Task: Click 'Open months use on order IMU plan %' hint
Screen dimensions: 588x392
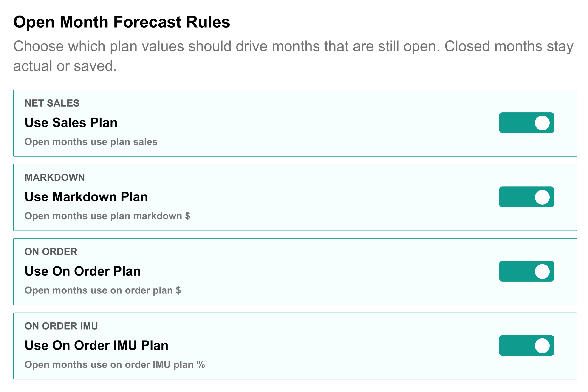Action: pyautogui.click(x=115, y=364)
